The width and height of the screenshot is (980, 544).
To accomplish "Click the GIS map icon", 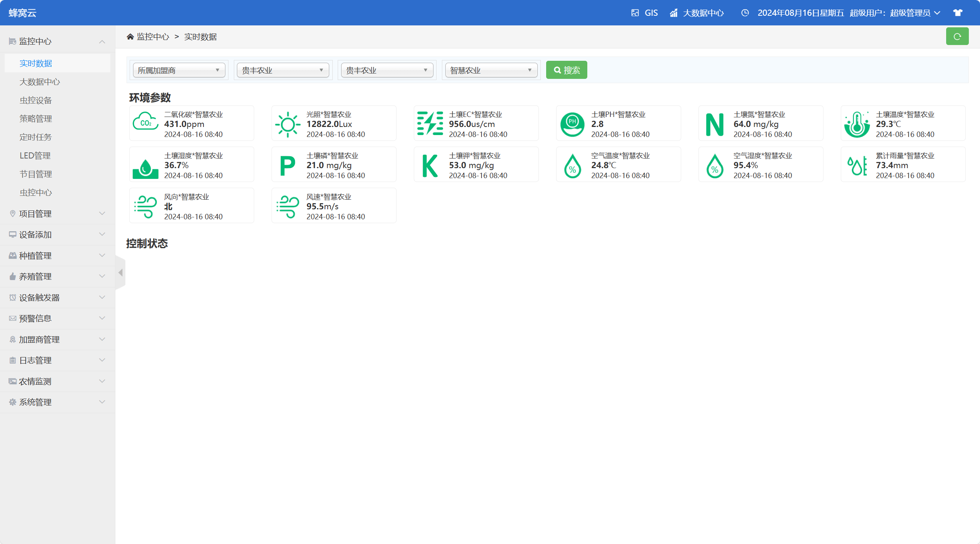I will click(x=635, y=13).
